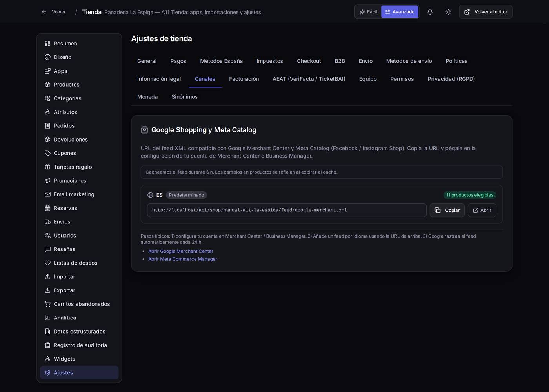This screenshot has width=549, height=392.
Task: Open the Políticas tab
Action: 456,61
